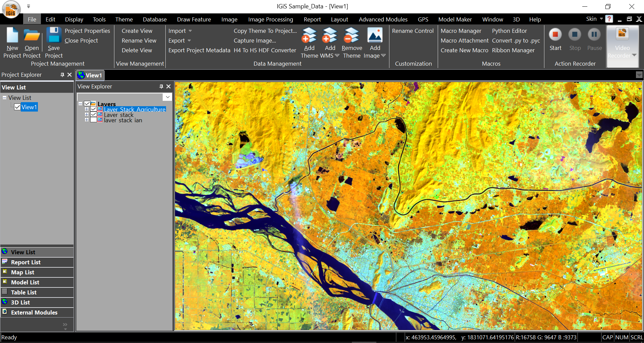Open Python Editor

click(509, 31)
